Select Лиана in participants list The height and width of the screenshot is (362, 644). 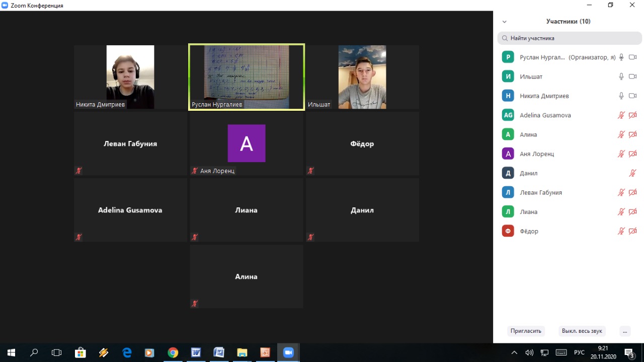point(529,212)
